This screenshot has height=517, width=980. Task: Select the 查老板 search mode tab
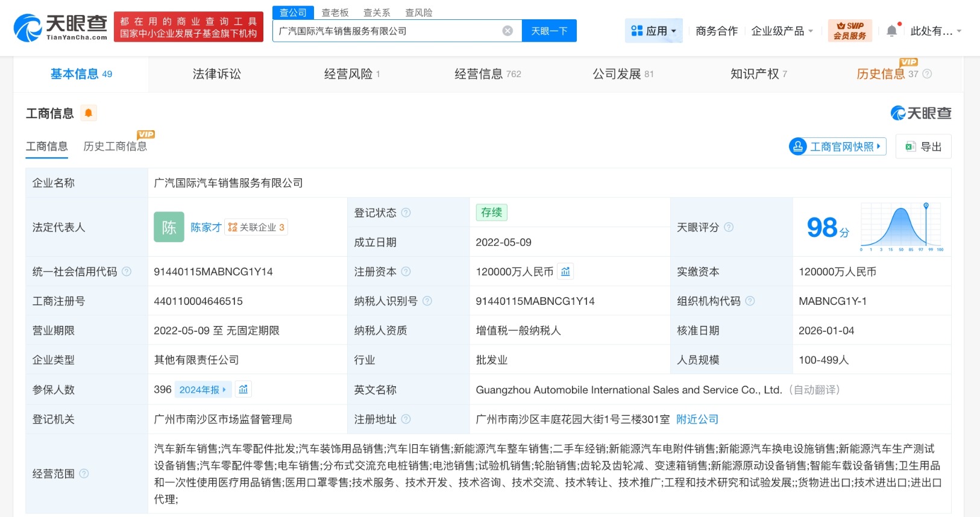coord(335,13)
